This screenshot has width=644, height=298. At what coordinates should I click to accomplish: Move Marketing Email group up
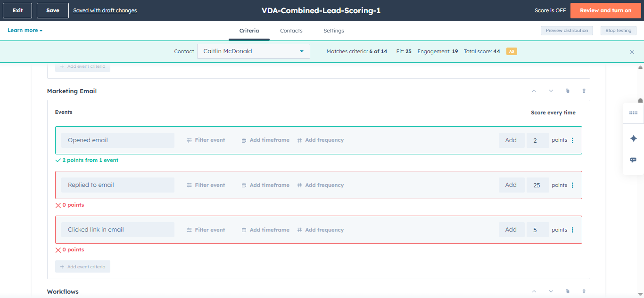[534, 91]
